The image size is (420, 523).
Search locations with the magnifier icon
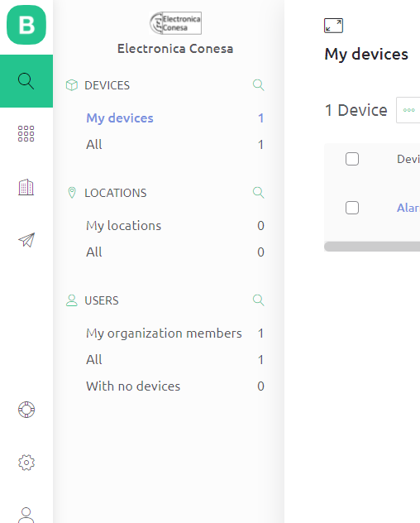point(258,193)
